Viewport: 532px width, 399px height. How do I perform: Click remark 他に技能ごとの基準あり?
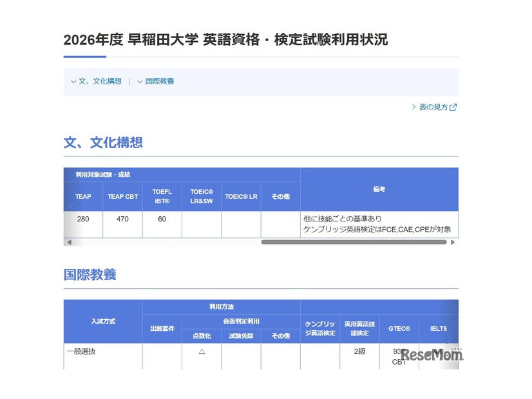343,219
